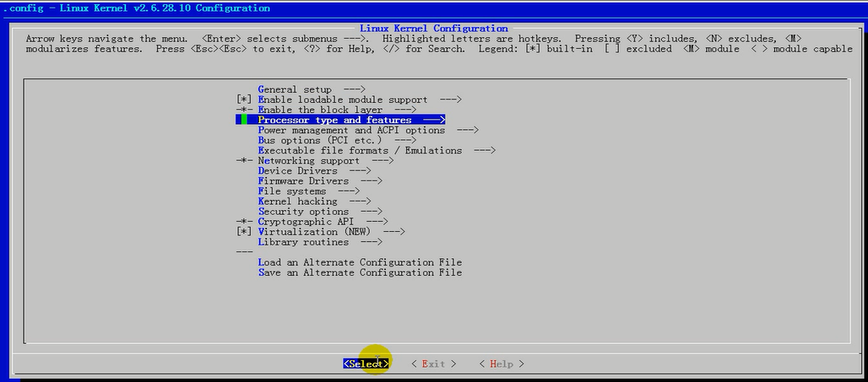The height and width of the screenshot is (382, 868).
Task: Toggle Virtualization (NEW) checkbox
Action: click(x=243, y=232)
